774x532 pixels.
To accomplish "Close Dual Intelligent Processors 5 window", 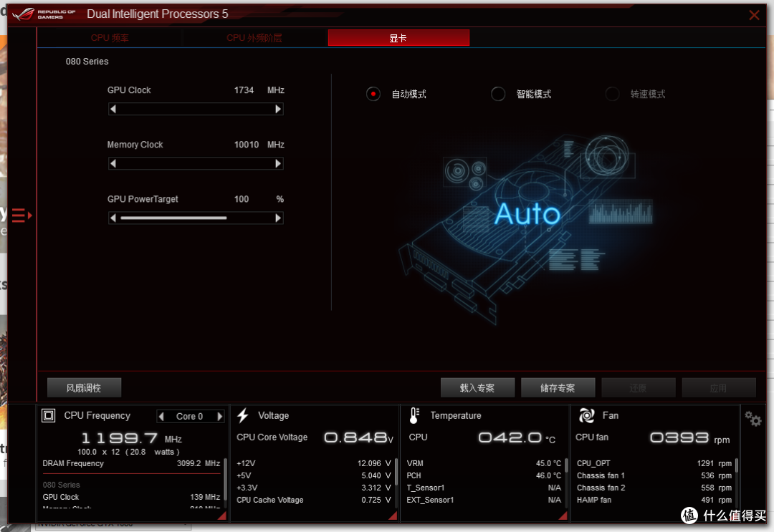I will point(754,15).
